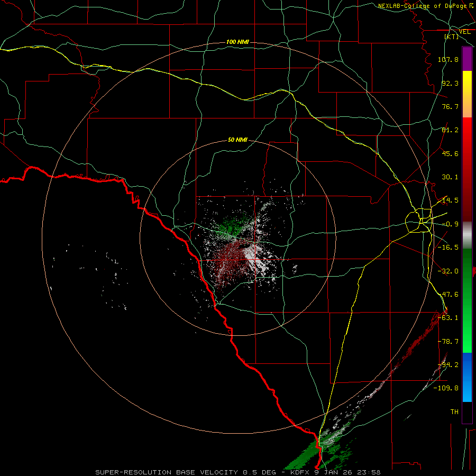
Task: Click the -16.5 scale label
Action: pyautogui.click(x=448, y=248)
